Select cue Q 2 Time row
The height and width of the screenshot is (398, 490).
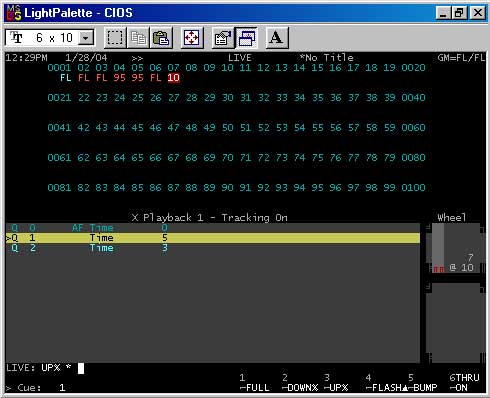point(213,248)
